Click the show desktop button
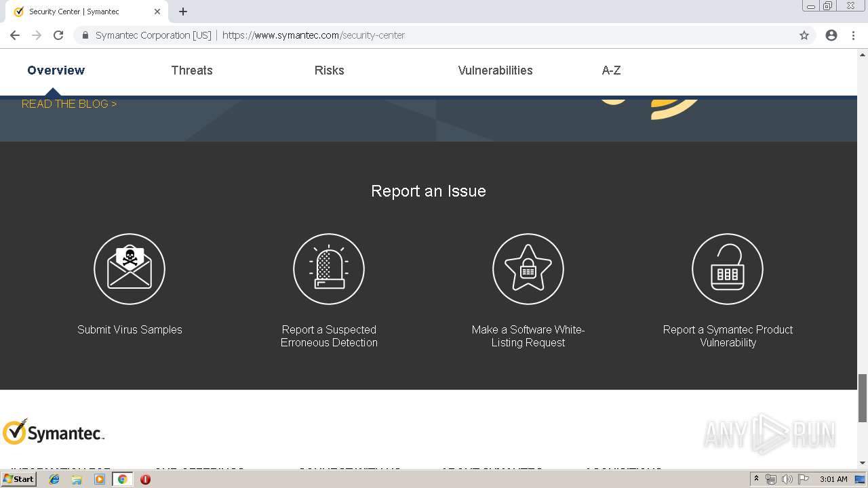Screen dimensions: 868x488 tap(861, 479)
